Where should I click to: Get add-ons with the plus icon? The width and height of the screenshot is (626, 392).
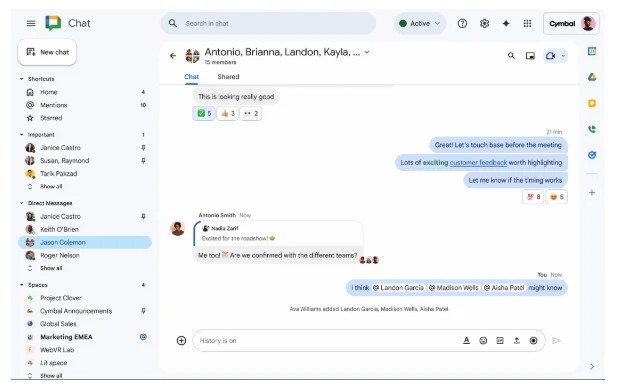[x=592, y=193]
